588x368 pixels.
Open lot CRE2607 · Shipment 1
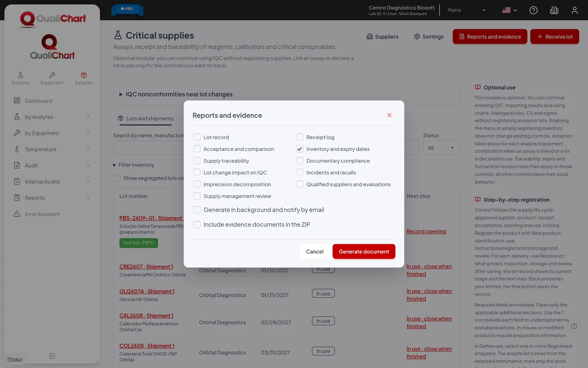(146, 267)
